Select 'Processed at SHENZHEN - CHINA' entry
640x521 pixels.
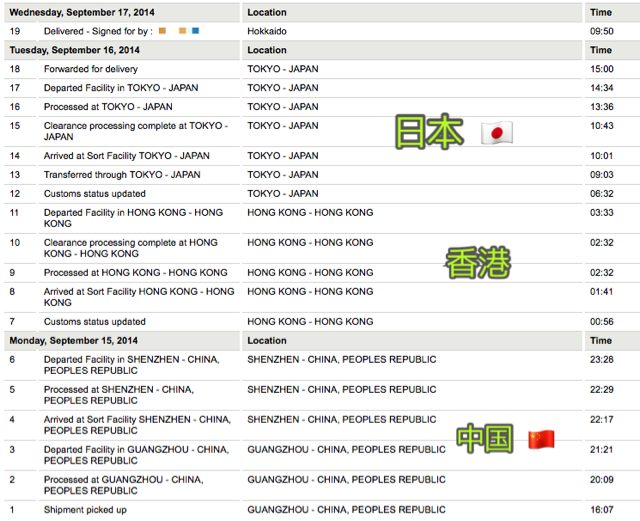tap(119, 395)
